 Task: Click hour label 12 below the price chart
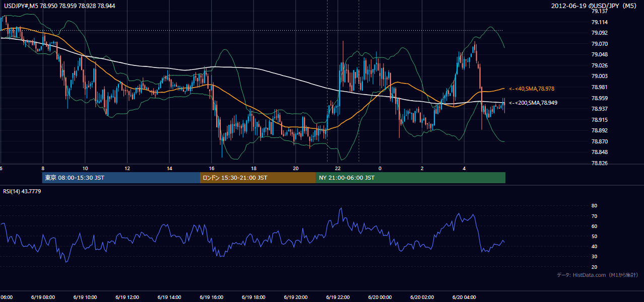click(x=127, y=169)
